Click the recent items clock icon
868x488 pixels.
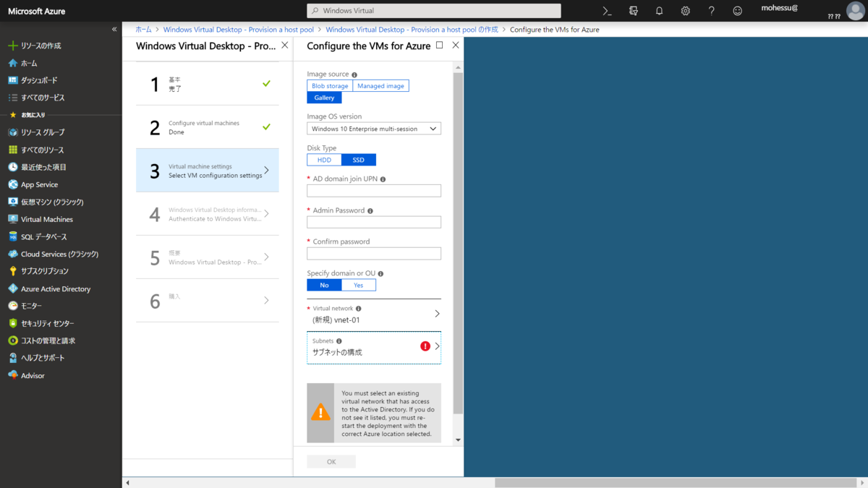(x=12, y=167)
